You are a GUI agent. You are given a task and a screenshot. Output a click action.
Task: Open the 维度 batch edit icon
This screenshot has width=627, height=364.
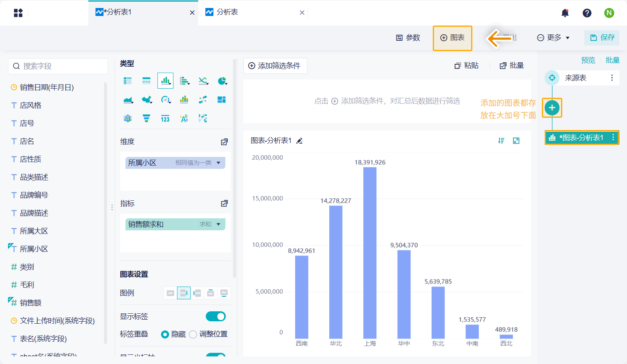225,142
